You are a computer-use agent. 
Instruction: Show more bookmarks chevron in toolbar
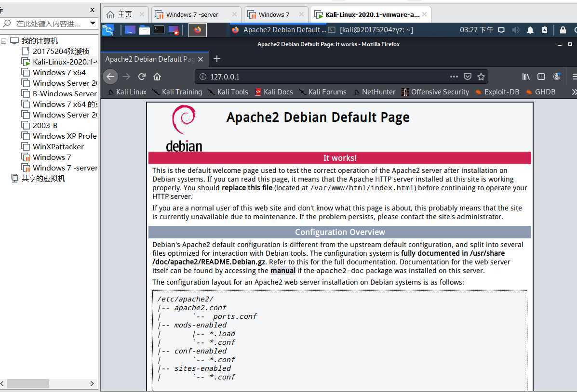[574, 92]
